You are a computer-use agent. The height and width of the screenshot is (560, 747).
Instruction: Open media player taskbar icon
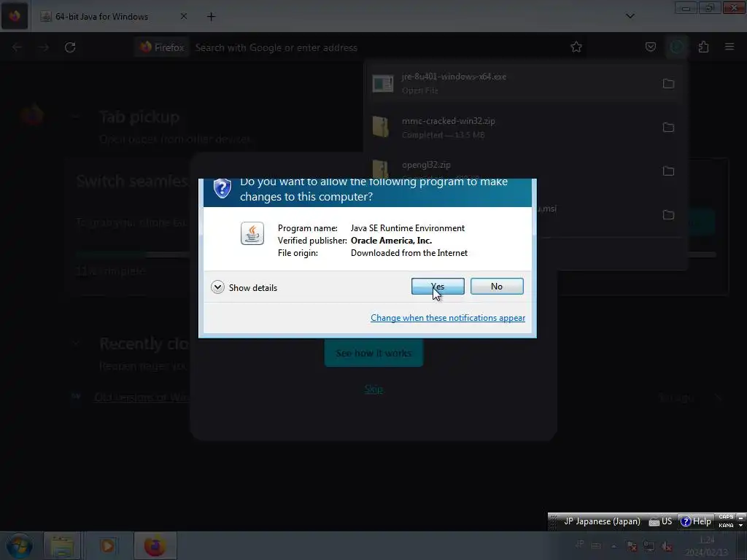(x=107, y=545)
